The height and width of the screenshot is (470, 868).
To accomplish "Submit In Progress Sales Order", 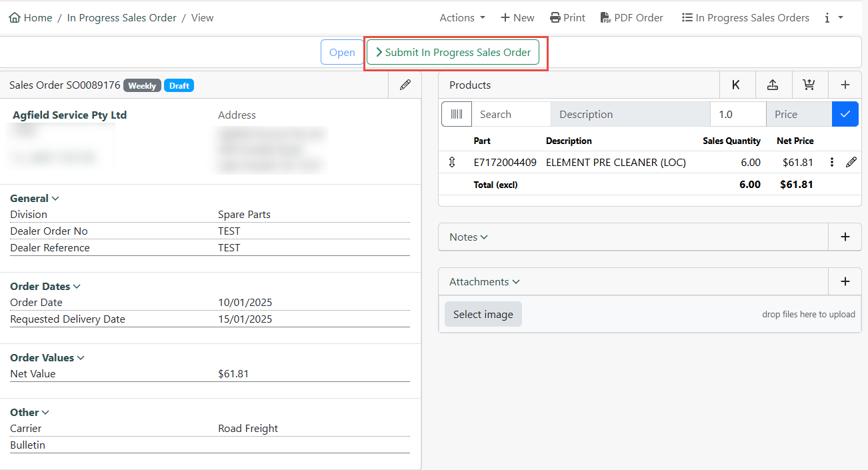I will pos(453,52).
